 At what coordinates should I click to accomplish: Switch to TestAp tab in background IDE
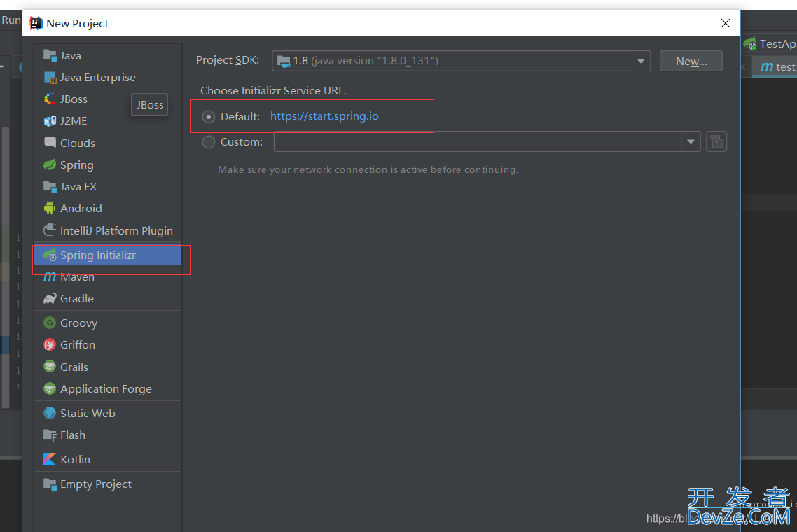click(x=770, y=44)
